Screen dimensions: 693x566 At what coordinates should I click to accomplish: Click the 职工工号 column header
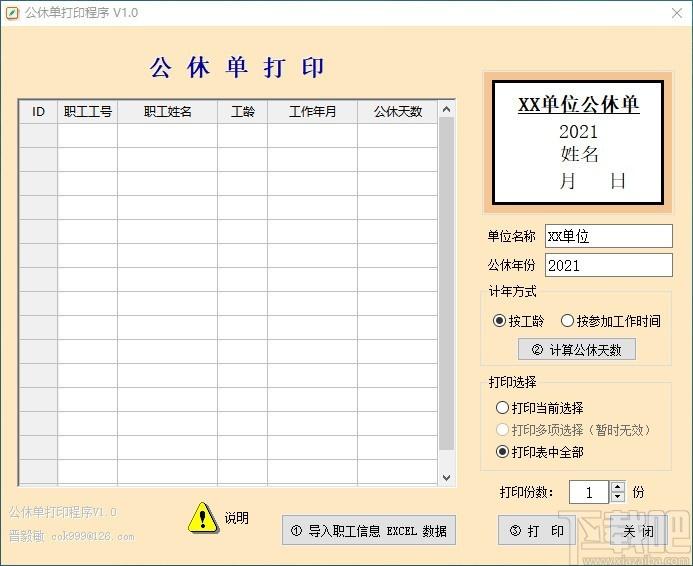click(x=88, y=111)
